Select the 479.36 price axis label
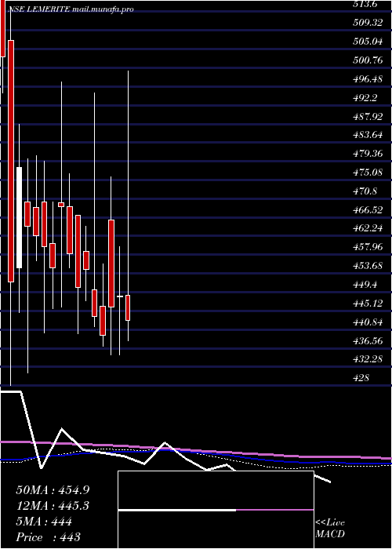Viewport: 392px width, 549px height. tap(368, 154)
